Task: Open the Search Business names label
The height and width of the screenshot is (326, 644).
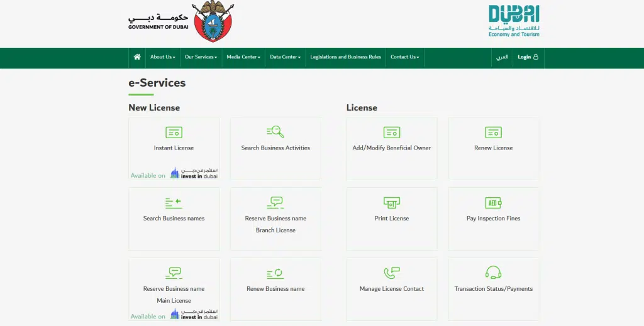Action: [174, 219]
